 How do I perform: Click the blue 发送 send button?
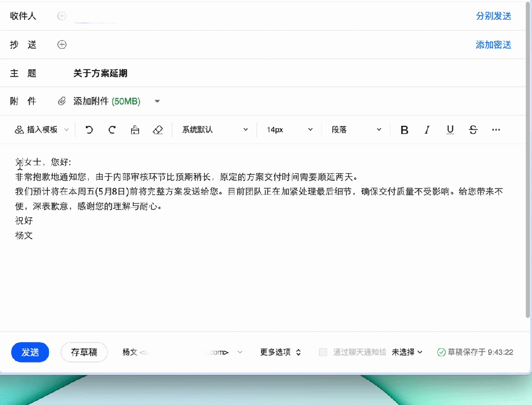tap(30, 352)
